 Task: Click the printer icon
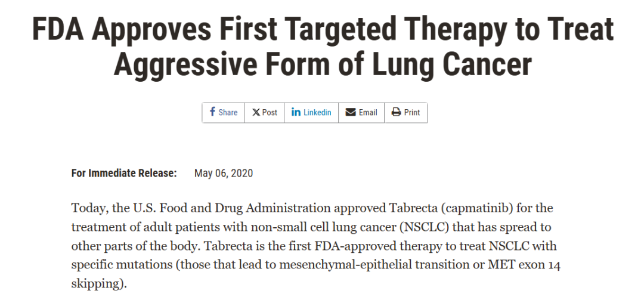pyautogui.click(x=396, y=112)
